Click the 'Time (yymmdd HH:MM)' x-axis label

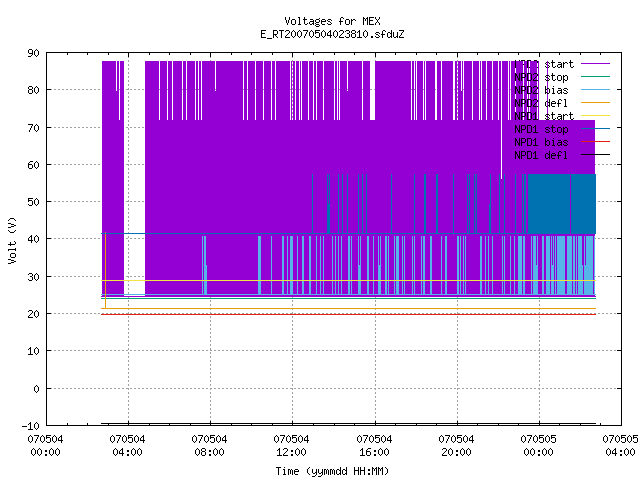coord(332,471)
